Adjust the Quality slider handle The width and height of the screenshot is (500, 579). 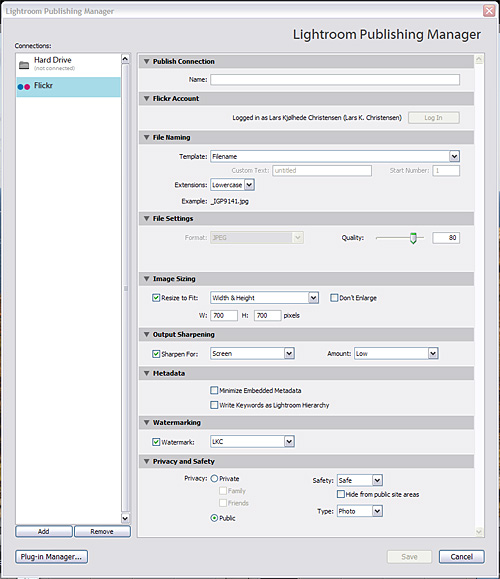point(413,238)
